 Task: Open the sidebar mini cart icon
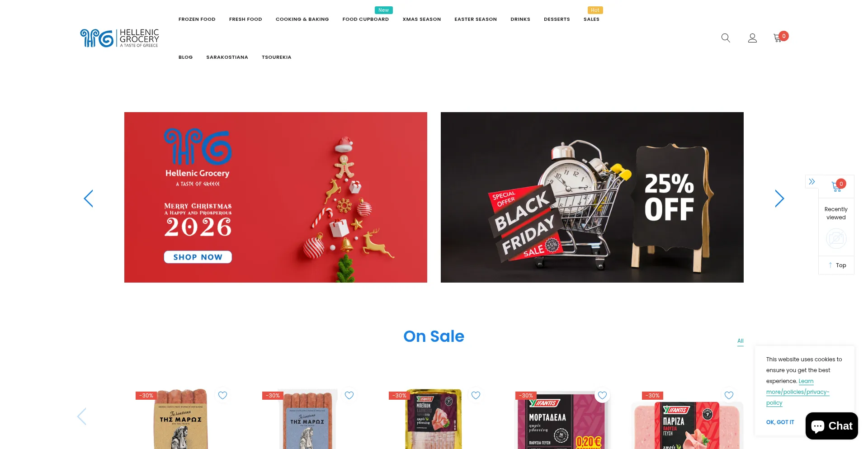(x=836, y=186)
